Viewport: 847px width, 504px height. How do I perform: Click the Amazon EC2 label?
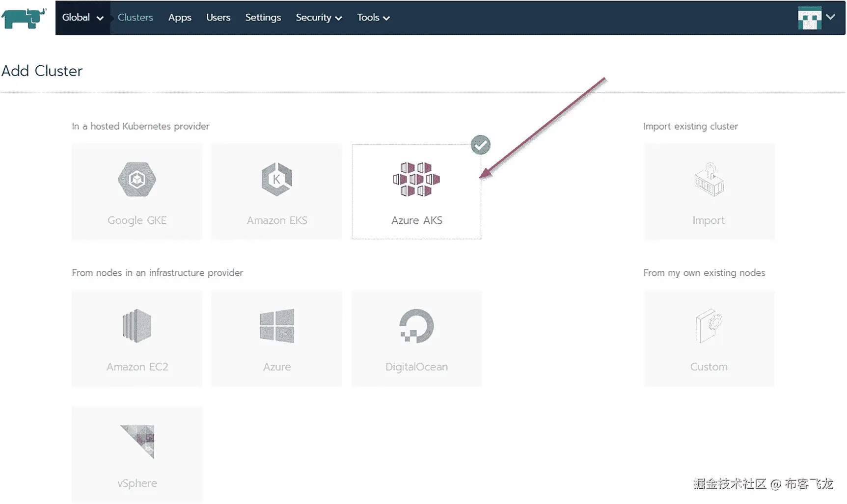(137, 367)
